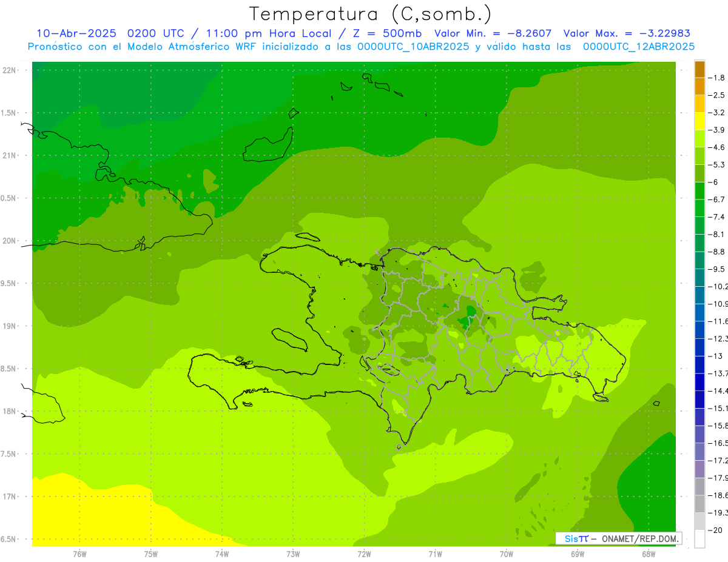Click the "-3.9" color bar label

coord(717,130)
